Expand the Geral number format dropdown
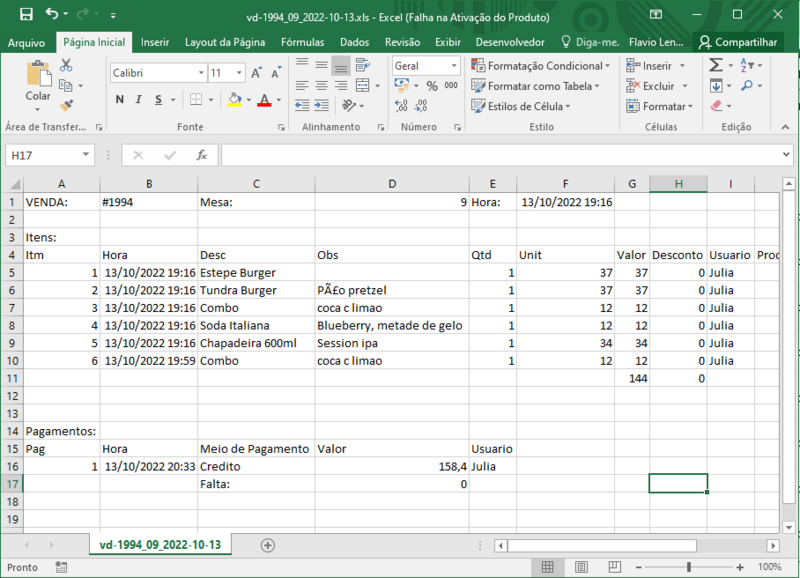The width and height of the screenshot is (800, 578). tap(454, 66)
